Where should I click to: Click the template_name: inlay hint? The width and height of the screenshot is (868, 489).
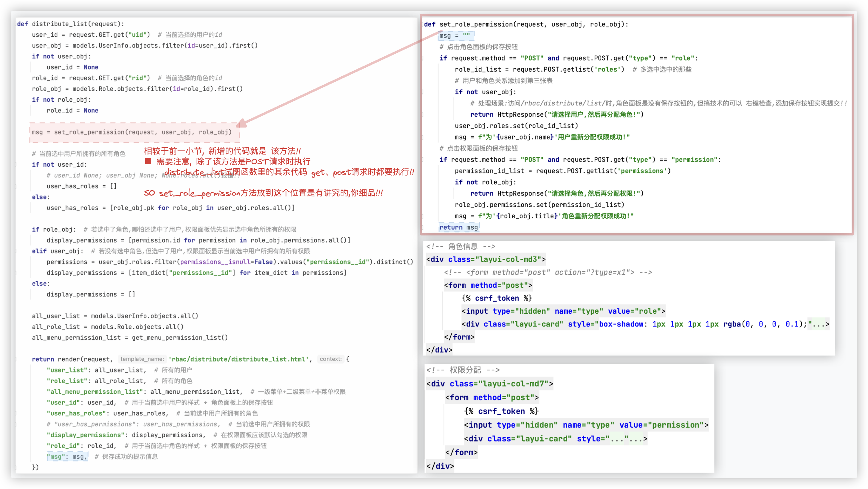(x=142, y=359)
